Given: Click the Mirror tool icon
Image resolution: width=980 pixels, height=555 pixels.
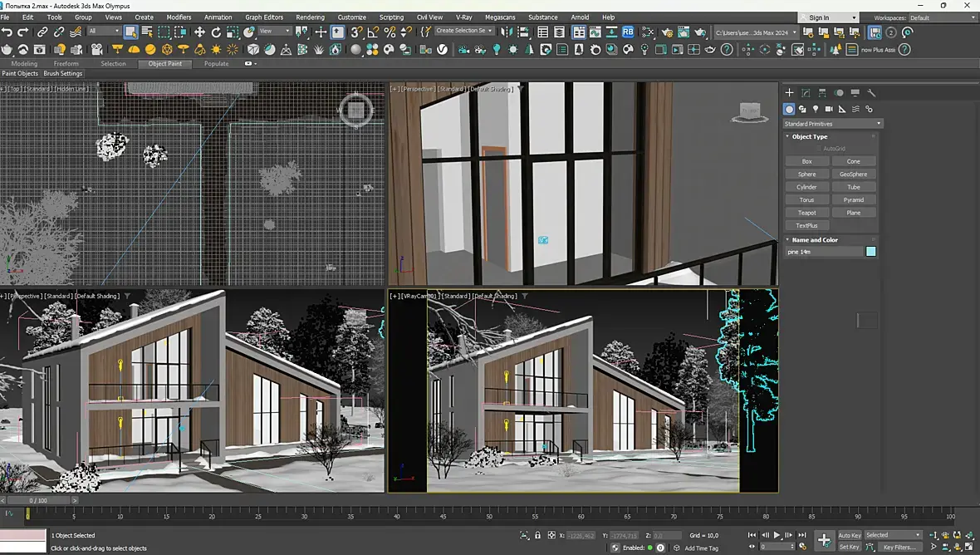Looking at the screenshot, I should click(507, 32).
